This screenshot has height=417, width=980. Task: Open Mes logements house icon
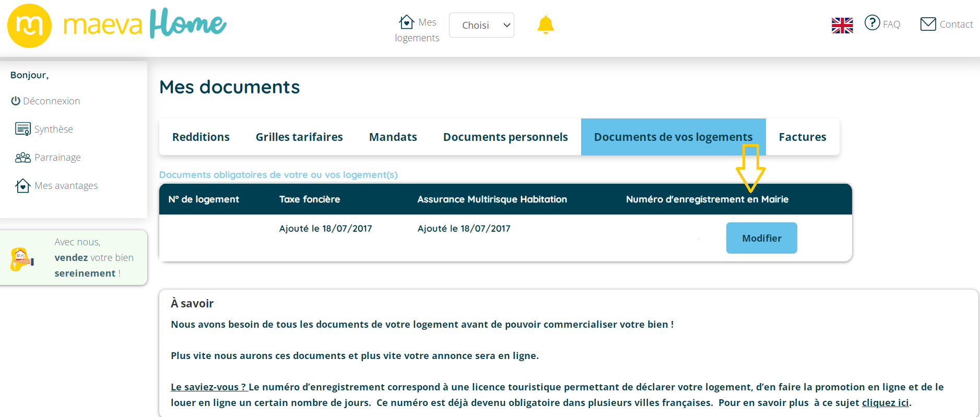pyautogui.click(x=406, y=22)
